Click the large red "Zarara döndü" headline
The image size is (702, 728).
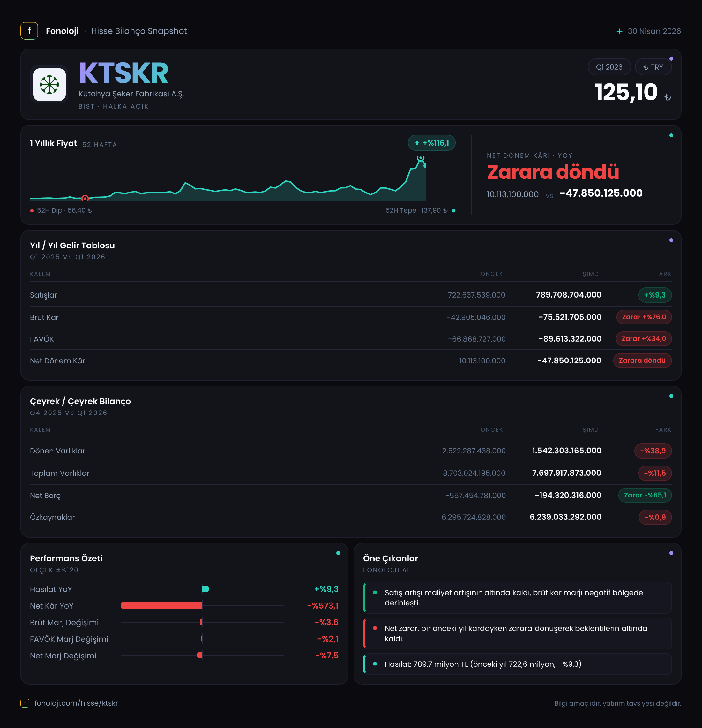tap(553, 172)
